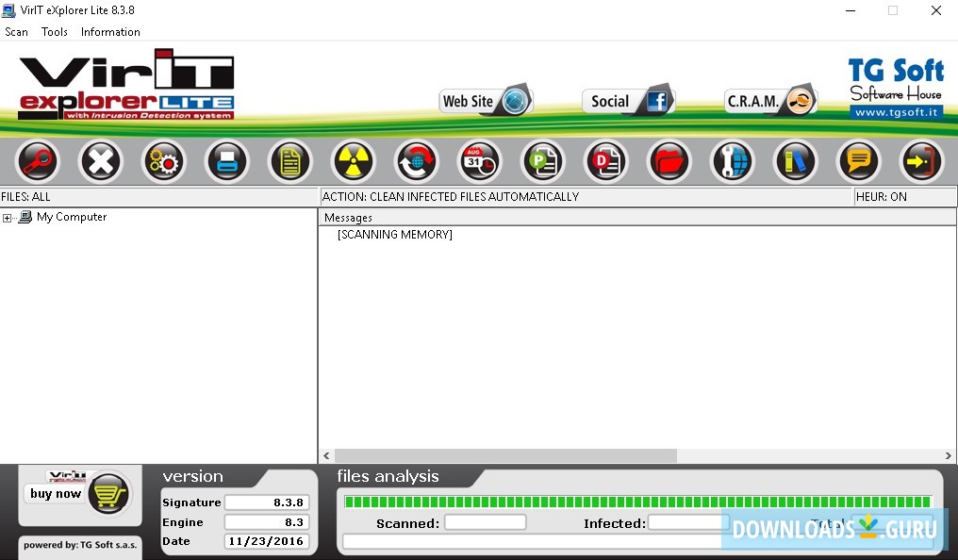Click the left arrow of Messages scrollbar
Screen dimensions: 958x560
(326, 455)
